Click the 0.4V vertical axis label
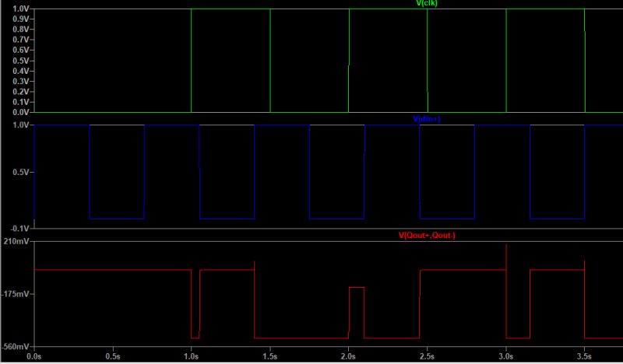Viewport: 623px width, 364px height. (x=21, y=71)
